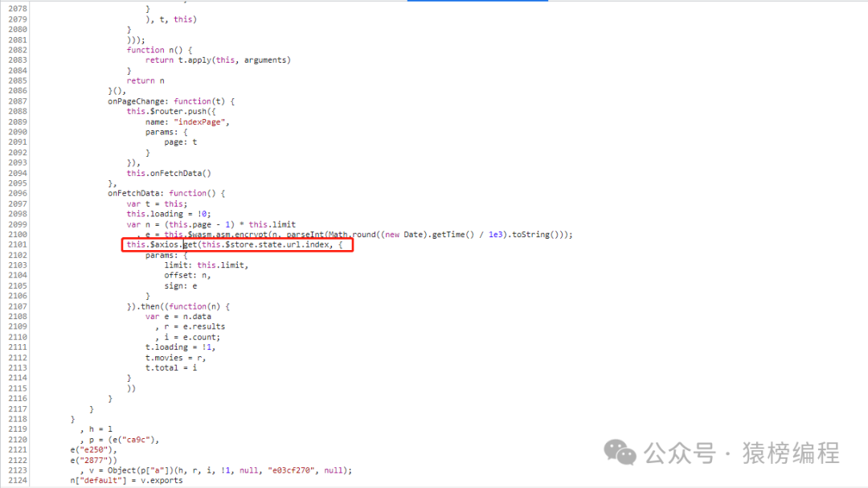Click 'return n' on line 2085
This screenshot has height=488, width=868.
coord(145,81)
